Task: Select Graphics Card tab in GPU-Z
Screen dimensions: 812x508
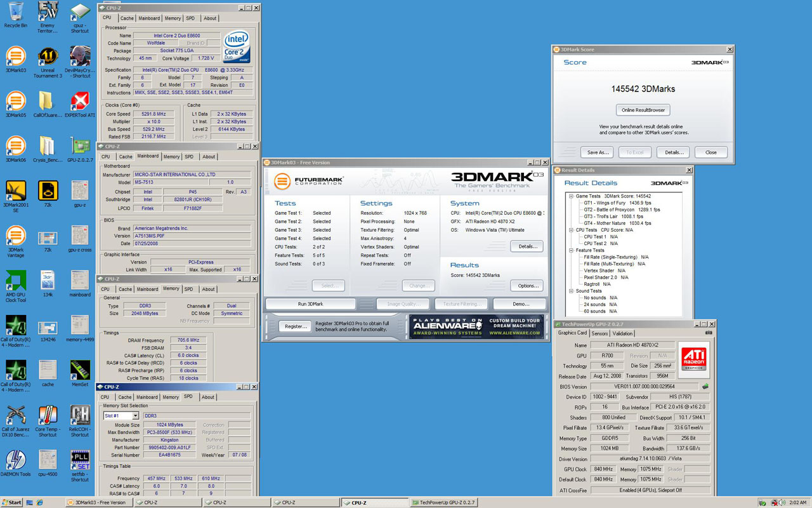Action: (572, 333)
